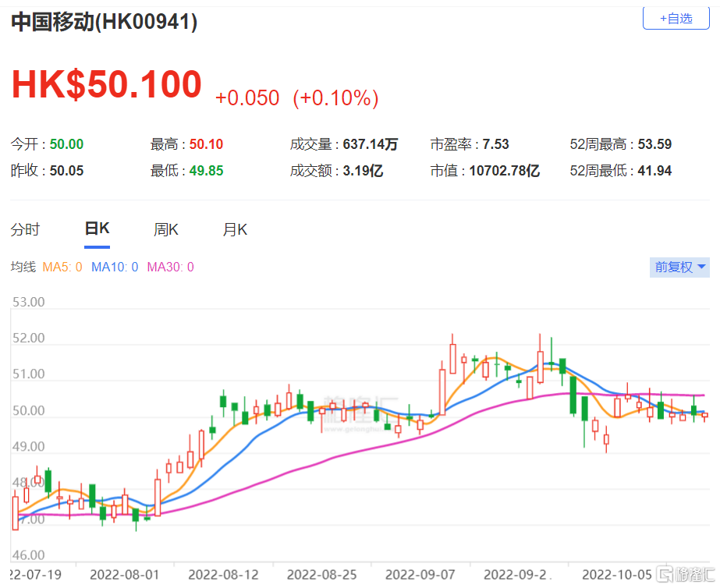Click the 2022-08-25 date axis label

click(322, 575)
